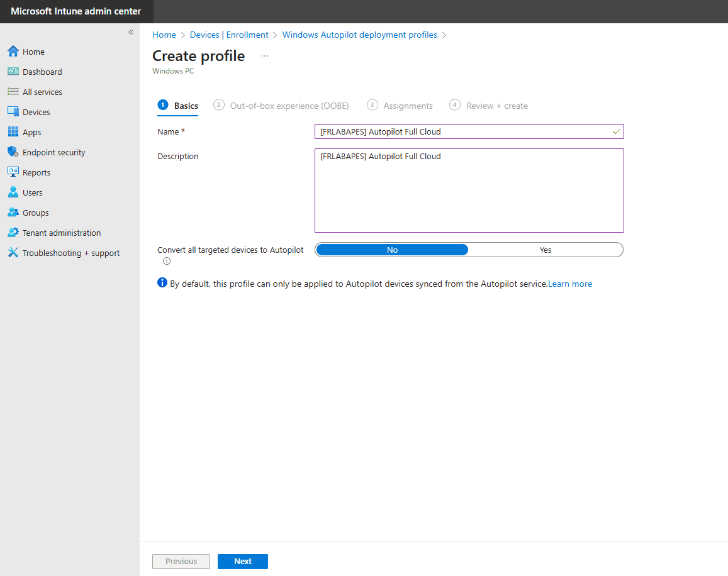Open the Apps section icon
Image resolution: width=728 pixels, height=576 pixels.
(x=14, y=132)
